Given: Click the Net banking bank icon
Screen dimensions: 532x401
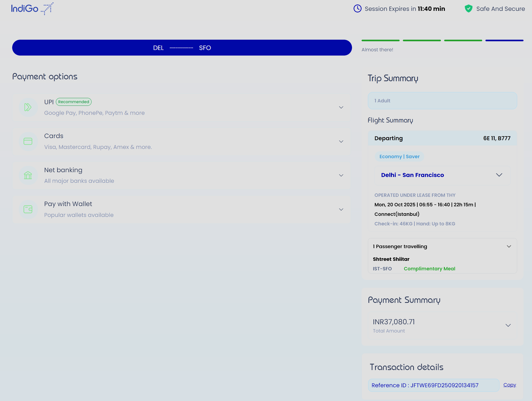Looking at the screenshot, I should pos(28,175).
